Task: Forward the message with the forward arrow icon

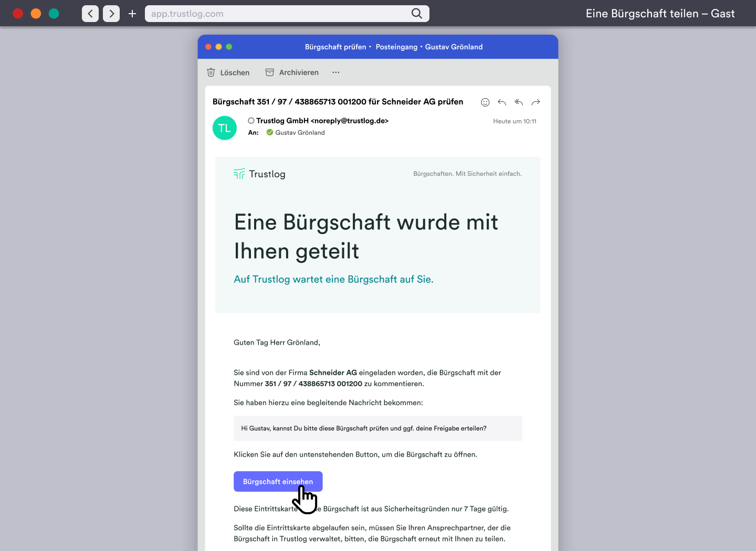Action: 535,102
